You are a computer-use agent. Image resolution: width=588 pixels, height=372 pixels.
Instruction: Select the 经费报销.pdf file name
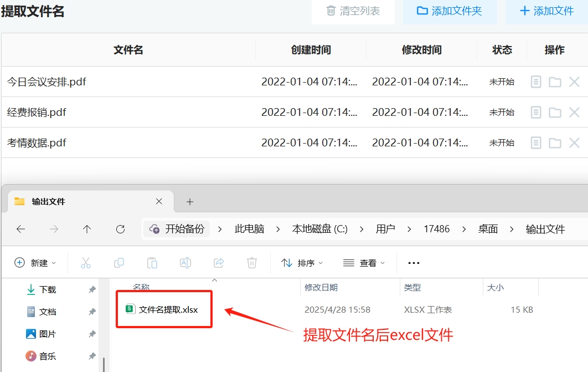pyautogui.click(x=37, y=112)
